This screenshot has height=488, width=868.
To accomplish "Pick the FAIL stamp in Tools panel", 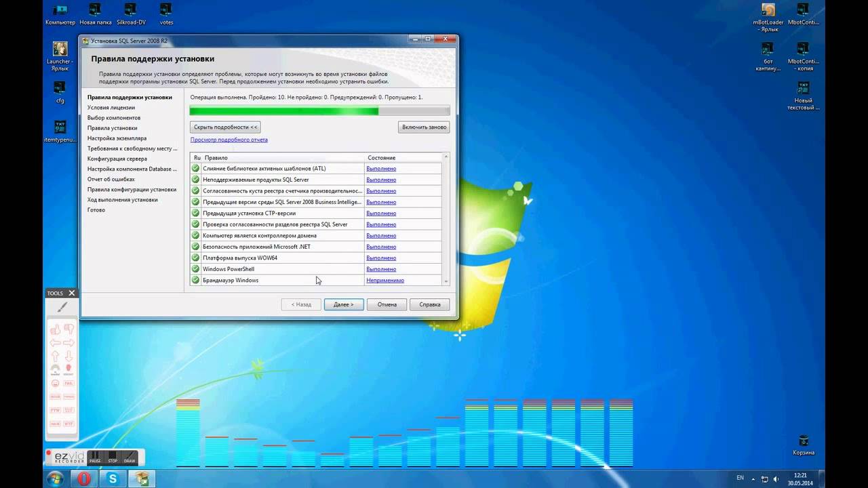I will point(68,383).
